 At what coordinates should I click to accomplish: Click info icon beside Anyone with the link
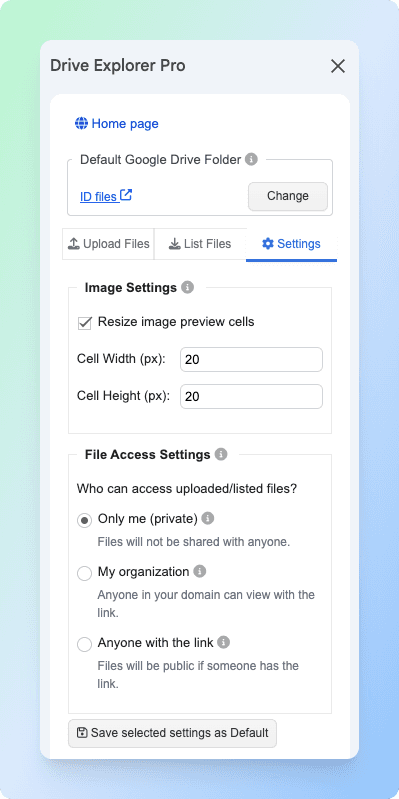point(223,643)
